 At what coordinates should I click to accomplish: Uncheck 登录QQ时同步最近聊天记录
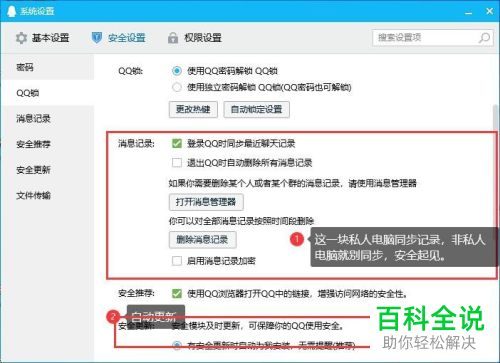coord(177,144)
